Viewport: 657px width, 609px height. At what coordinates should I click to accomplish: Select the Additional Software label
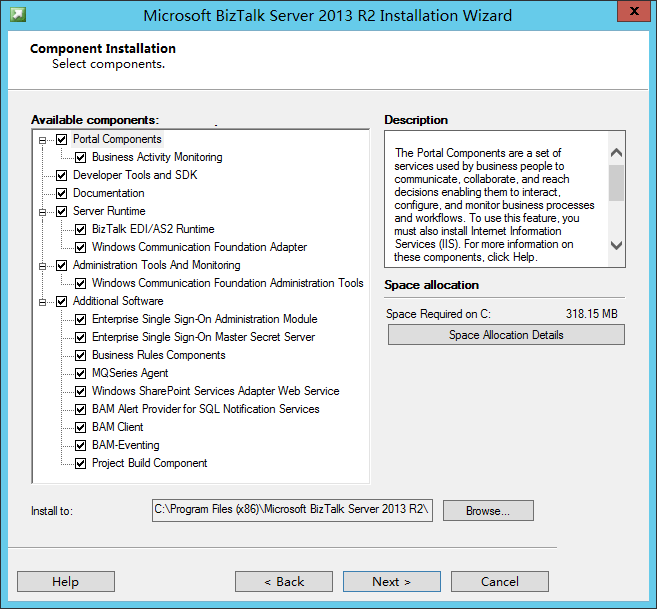[x=118, y=301]
